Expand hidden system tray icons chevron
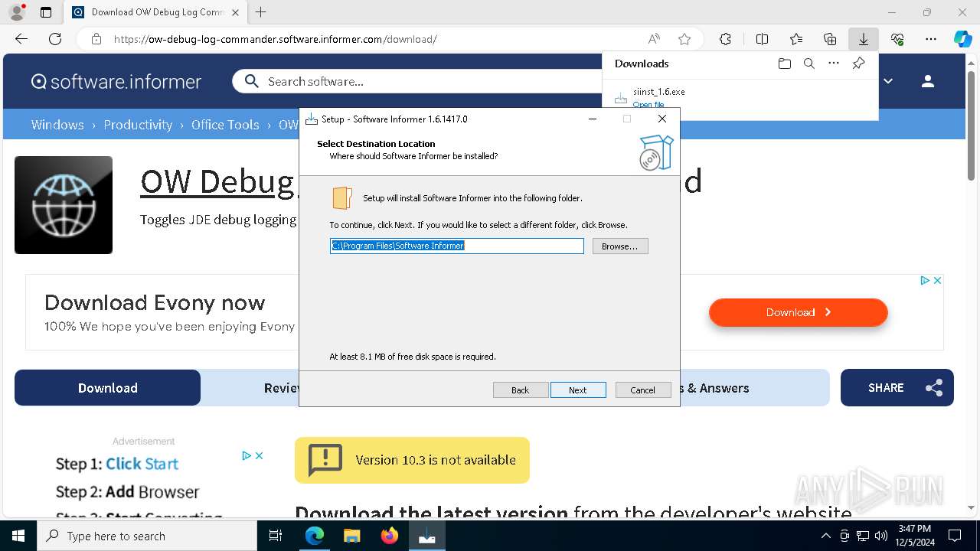980x551 pixels. (x=825, y=536)
